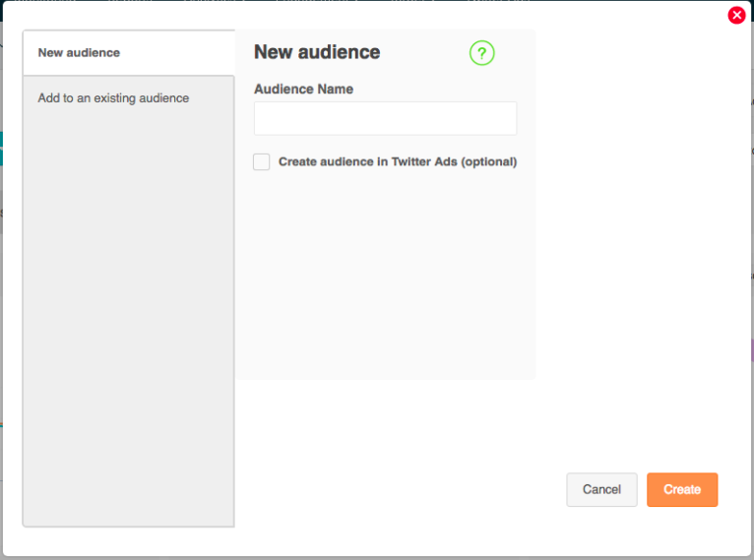Click the Audience Name label
Viewport: 754px width, 560px height.
tap(303, 89)
